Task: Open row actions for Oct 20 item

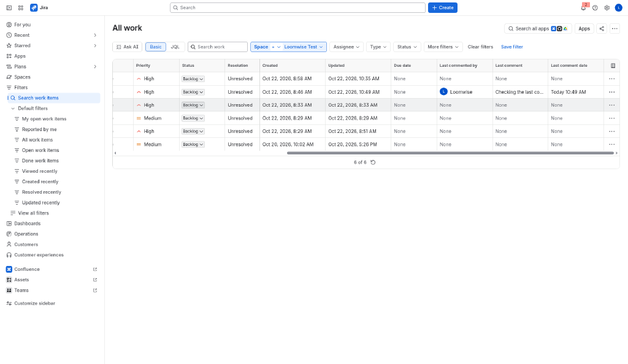Action: click(612, 145)
